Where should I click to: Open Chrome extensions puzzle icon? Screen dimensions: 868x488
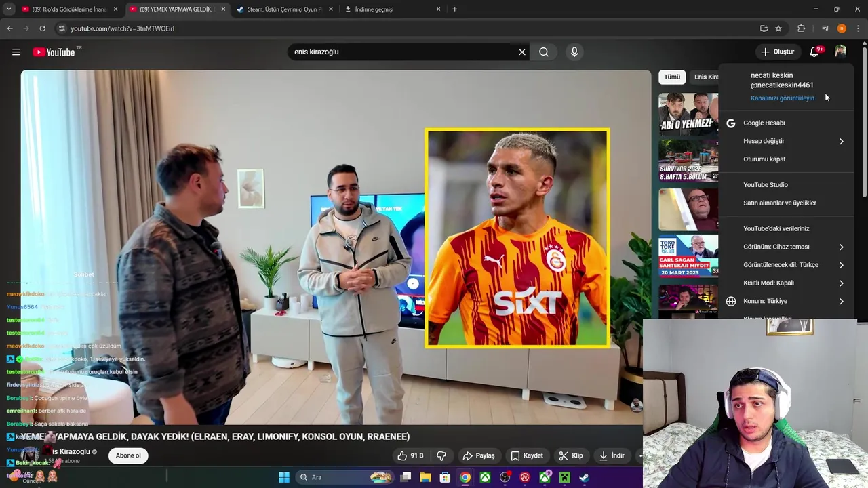coord(802,28)
